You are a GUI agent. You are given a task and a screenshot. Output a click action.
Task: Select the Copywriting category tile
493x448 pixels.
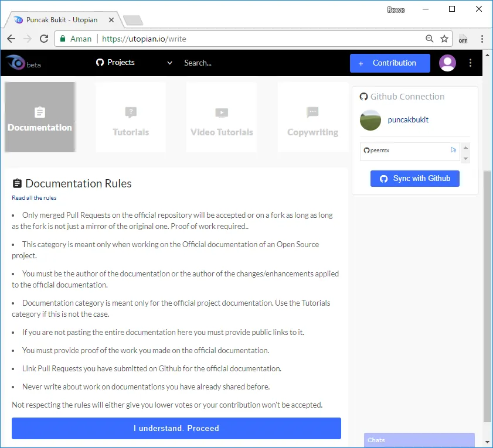coord(313,117)
